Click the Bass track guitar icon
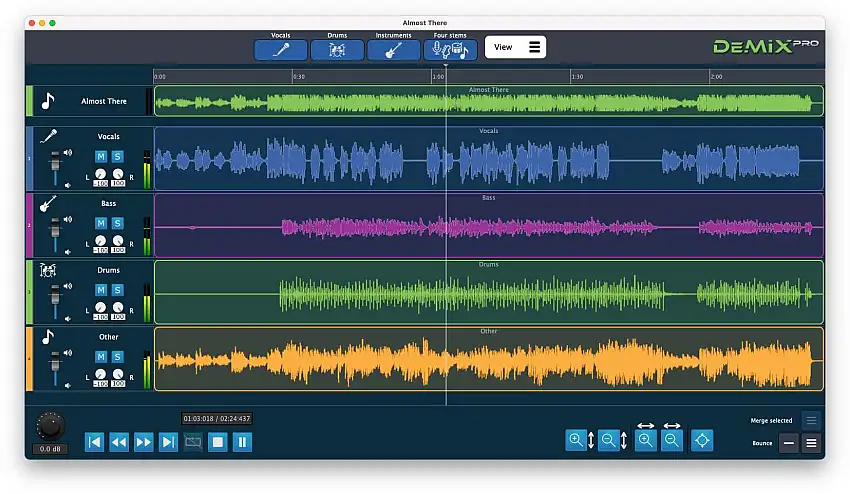This screenshot has height=494, width=850. (x=48, y=203)
